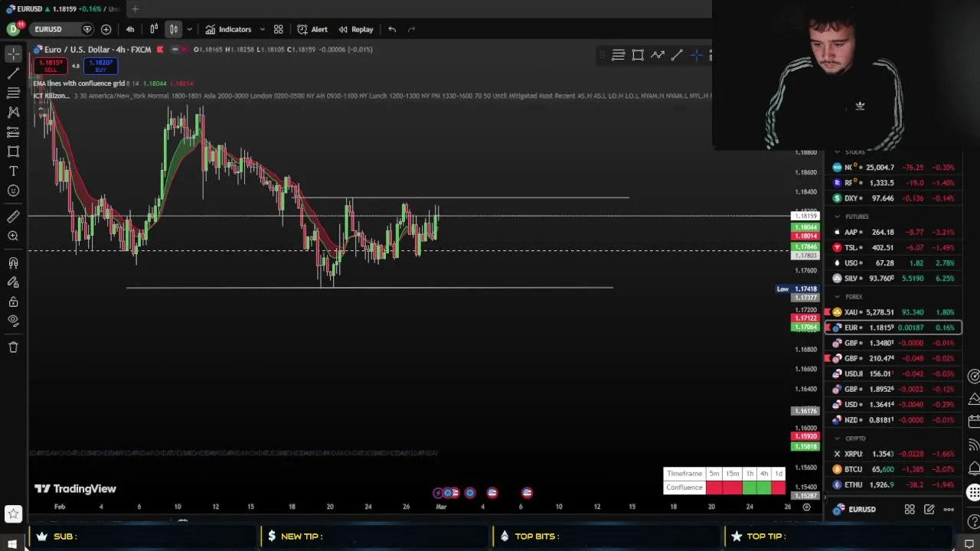Expand the chart style dropdown arrow

189,29
